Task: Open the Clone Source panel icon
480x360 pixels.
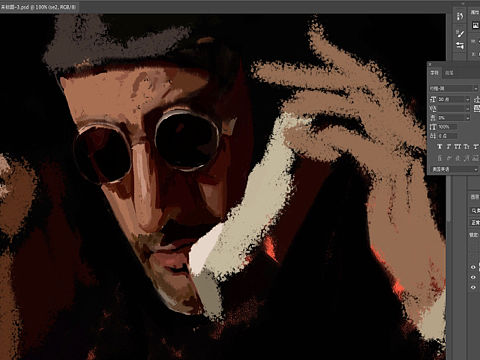Action: (x=460, y=46)
